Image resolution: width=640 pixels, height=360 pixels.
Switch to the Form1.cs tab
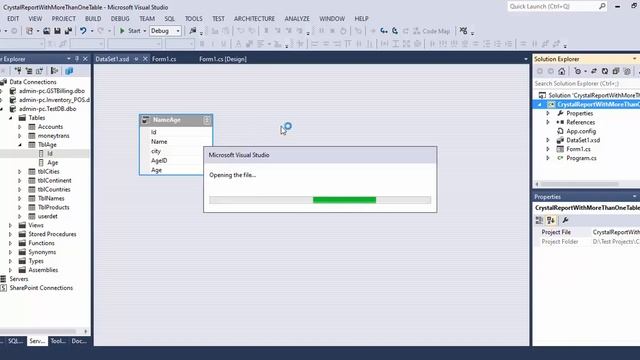(164, 59)
